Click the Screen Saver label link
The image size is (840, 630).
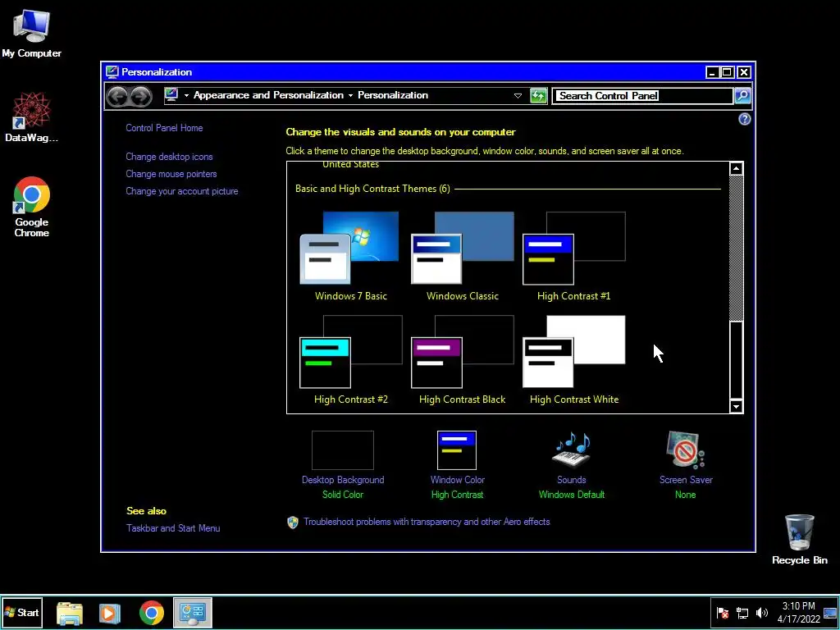(x=686, y=480)
